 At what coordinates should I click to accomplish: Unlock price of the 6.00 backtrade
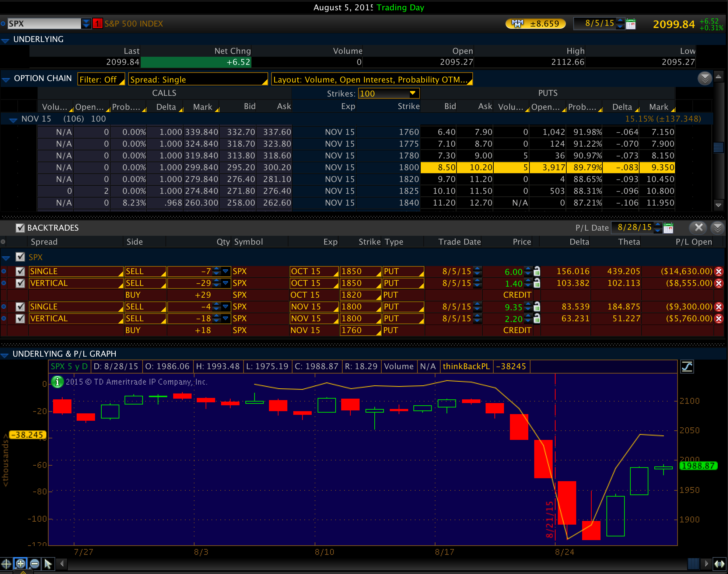(x=537, y=271)
